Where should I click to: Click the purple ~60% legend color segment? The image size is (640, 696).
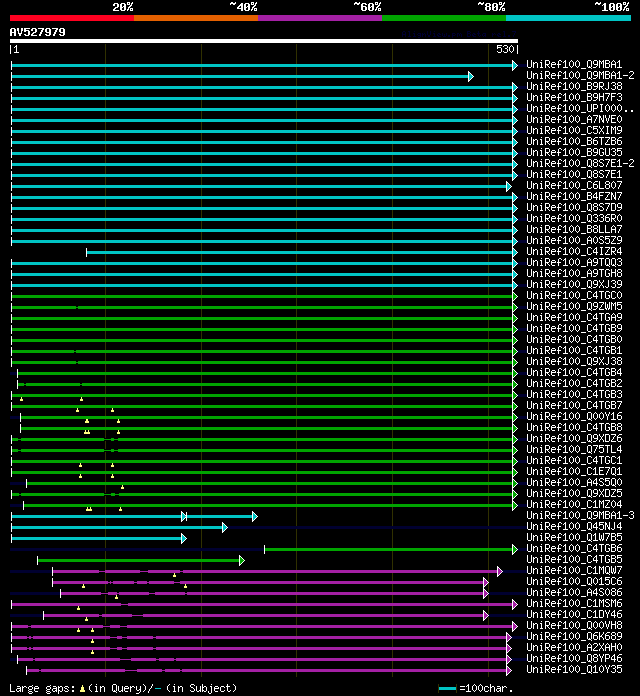tap(320, 18)
